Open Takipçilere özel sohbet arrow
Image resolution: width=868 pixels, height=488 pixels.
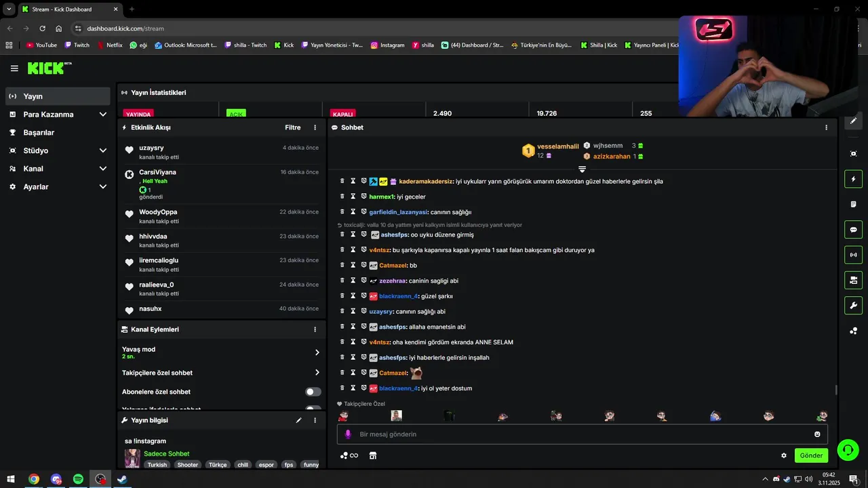tap(317, 373)
